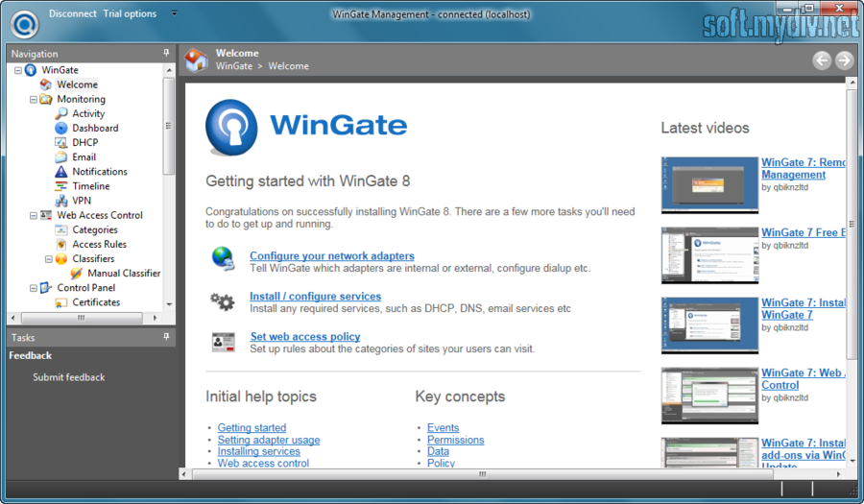Pin the Tasks panel
The width and height of the screenshot is (864, 504).
click(166, 337)
